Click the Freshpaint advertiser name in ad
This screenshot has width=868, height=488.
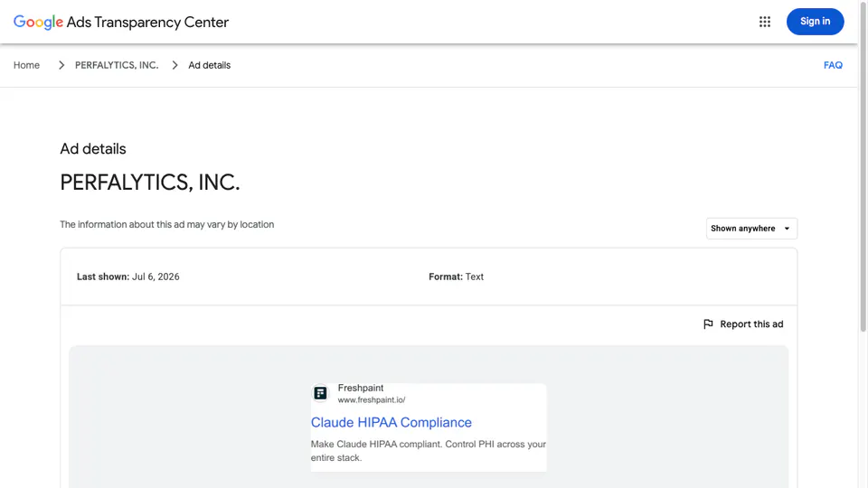(x=361, y=388)
